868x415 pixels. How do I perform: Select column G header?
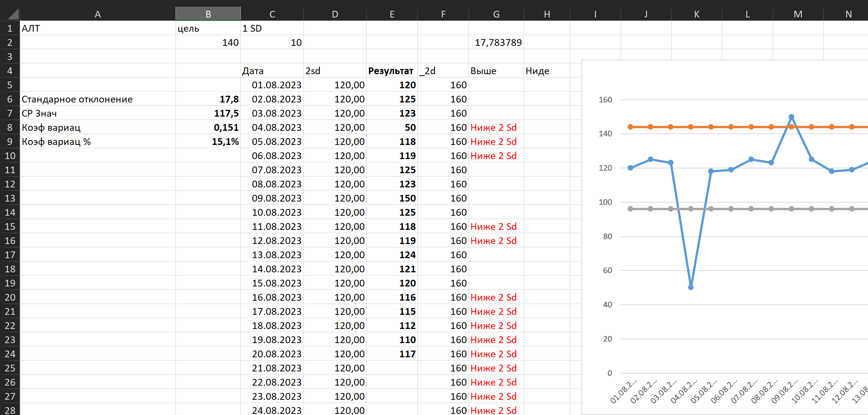pos(496,14)
